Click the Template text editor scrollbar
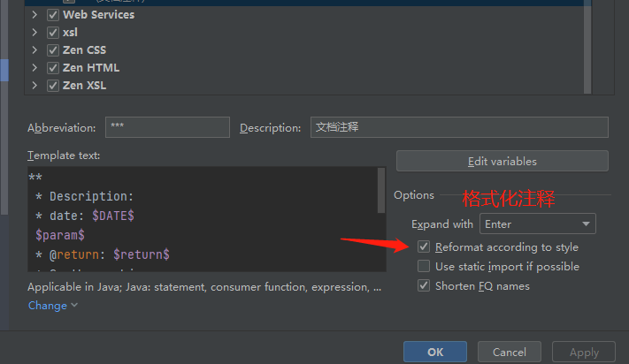The width and height of the screenshot is (629, 364). click(381, 191)
